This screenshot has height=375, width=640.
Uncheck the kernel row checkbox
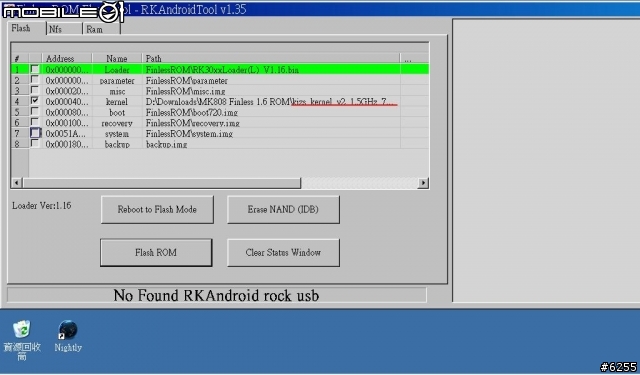(35, 101)
